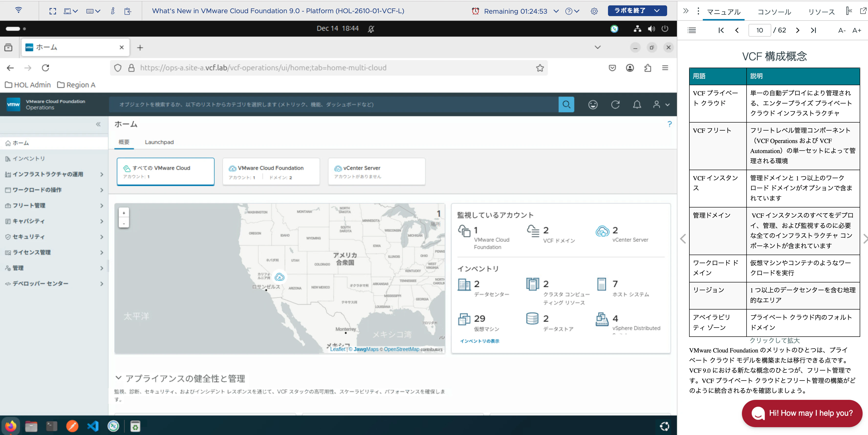
Task: Switch to the Launchpad tab
Action: [159, 142]
